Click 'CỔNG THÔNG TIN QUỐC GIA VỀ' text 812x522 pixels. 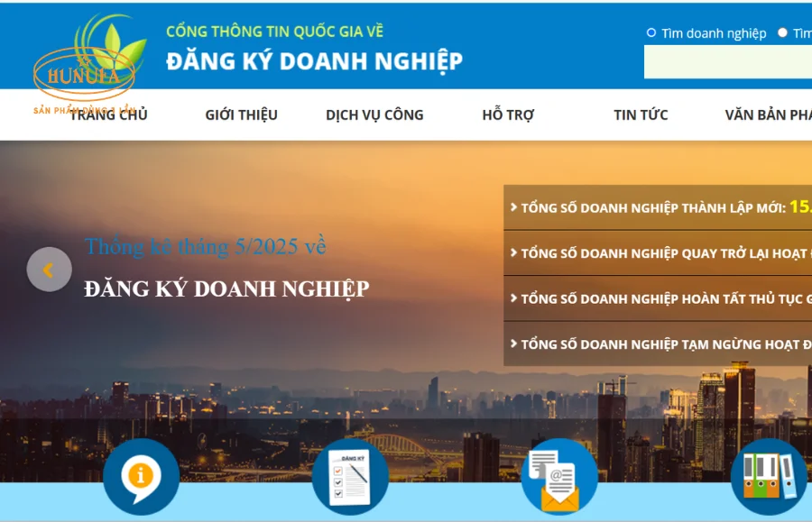coord(275,32)
